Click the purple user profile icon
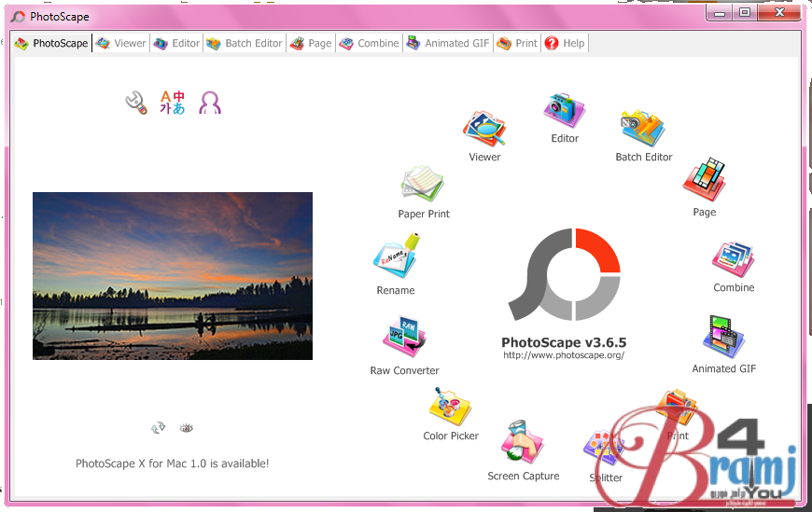Image resolution: width=812 pixels, height=512 pixels. (x=210, y=103)
